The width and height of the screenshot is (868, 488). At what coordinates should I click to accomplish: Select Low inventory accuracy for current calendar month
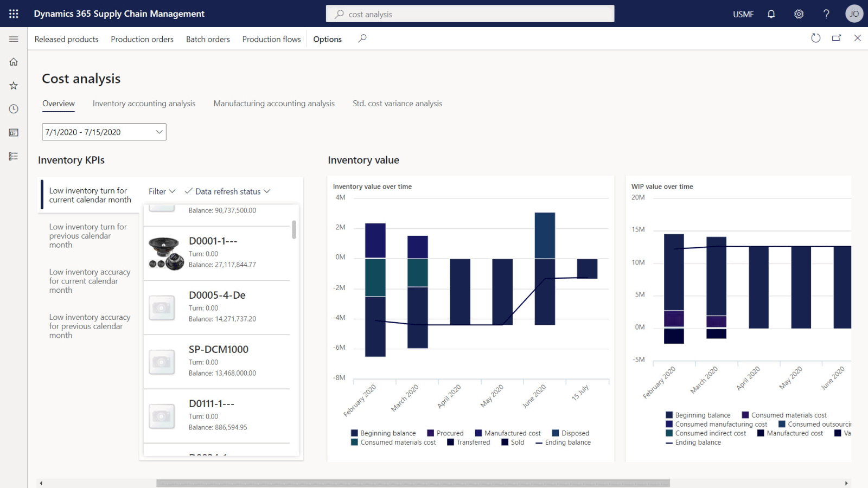coord(90,281)
